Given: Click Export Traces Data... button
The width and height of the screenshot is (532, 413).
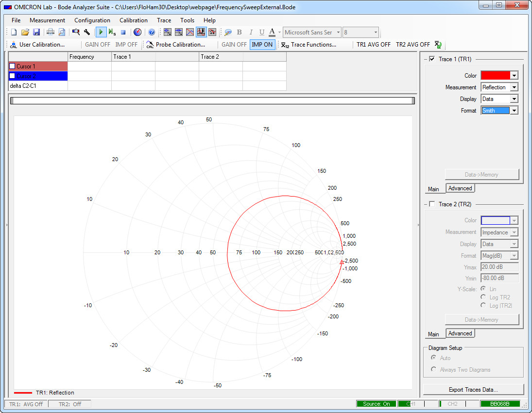Looking at the screenshot, I should [x=473, y=390].
